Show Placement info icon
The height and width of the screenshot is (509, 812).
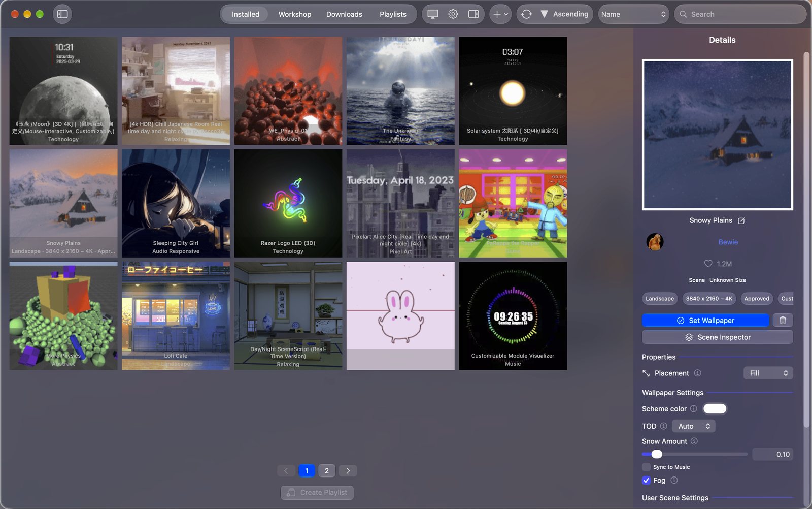(698, 373)
